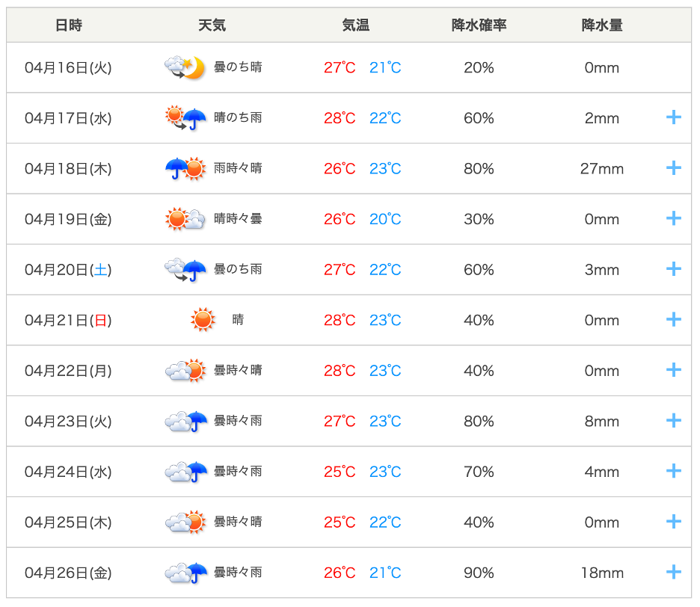Expand the 04月20日 Saturday row plus
700x607 pixels.
[674, 268]
